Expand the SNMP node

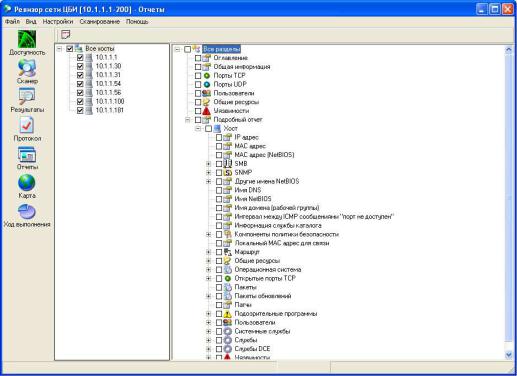(209, 172)
